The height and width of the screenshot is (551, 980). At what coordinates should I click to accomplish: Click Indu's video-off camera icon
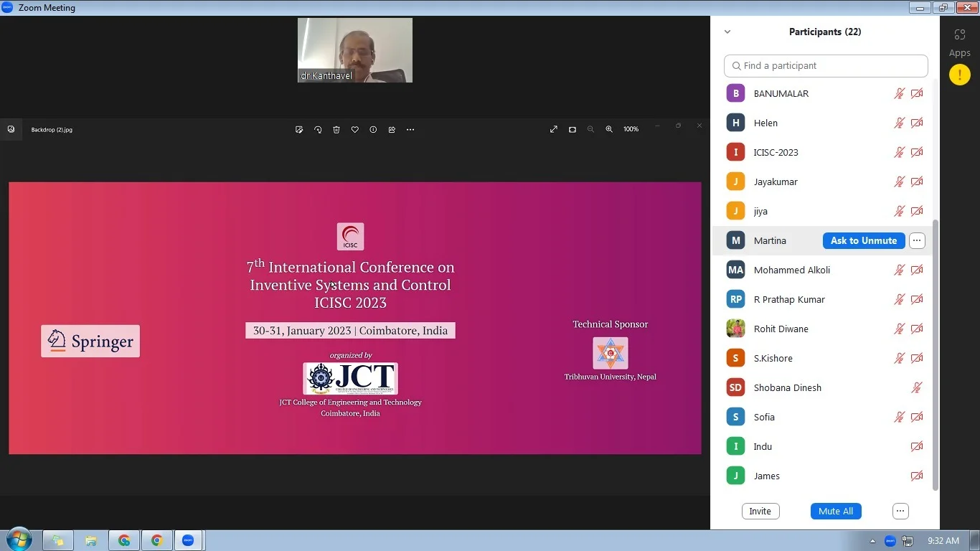click(917, 446)
